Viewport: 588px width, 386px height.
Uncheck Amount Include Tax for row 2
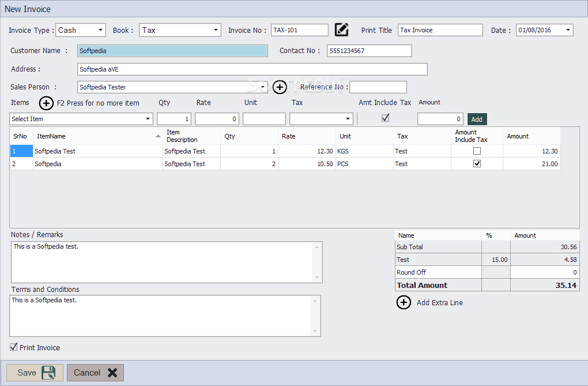(477, 164)
